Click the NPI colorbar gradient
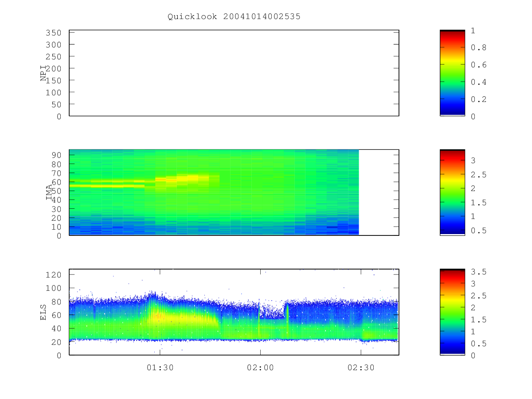Image resolution: width=532 pixels, height=399 pixels. tap(452, 73)
